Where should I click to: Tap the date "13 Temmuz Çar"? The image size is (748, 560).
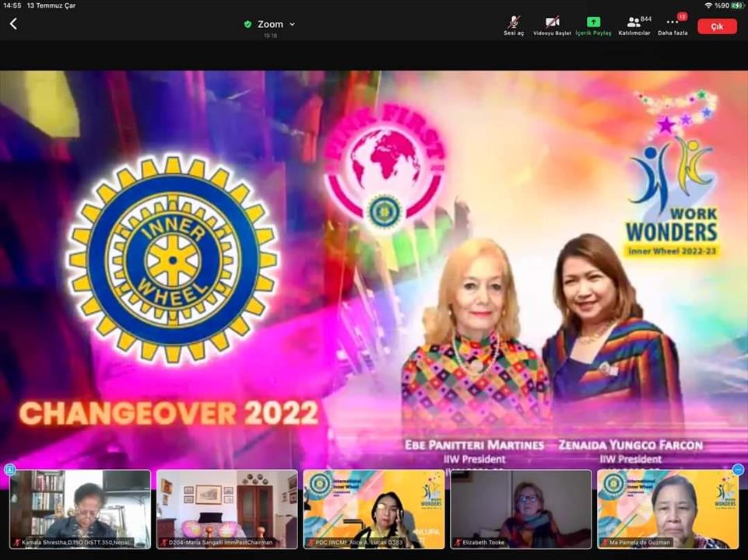(51, 5)
